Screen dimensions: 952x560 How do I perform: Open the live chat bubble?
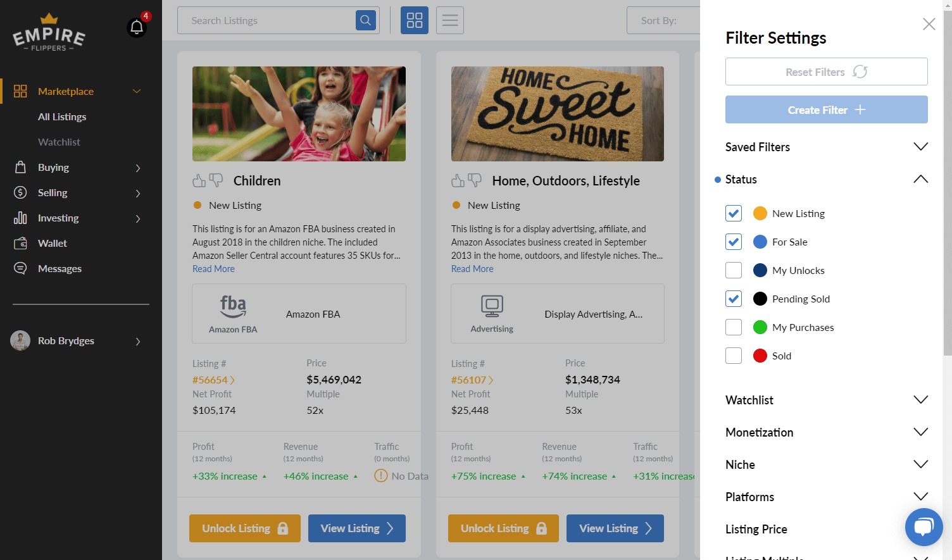coord(924,527)
